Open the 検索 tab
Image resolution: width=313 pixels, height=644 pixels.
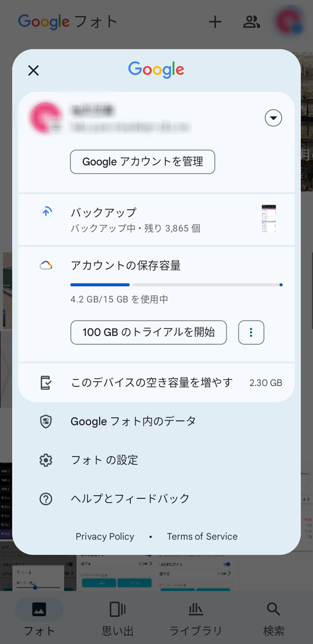(273, 619)
